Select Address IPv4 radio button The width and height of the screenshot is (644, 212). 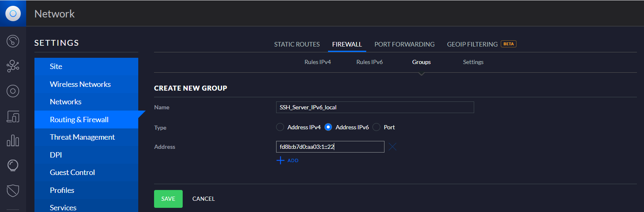point(280,127)
